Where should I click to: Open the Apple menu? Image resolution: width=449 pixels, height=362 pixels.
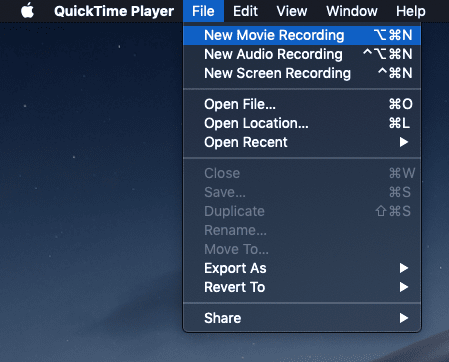27,11
